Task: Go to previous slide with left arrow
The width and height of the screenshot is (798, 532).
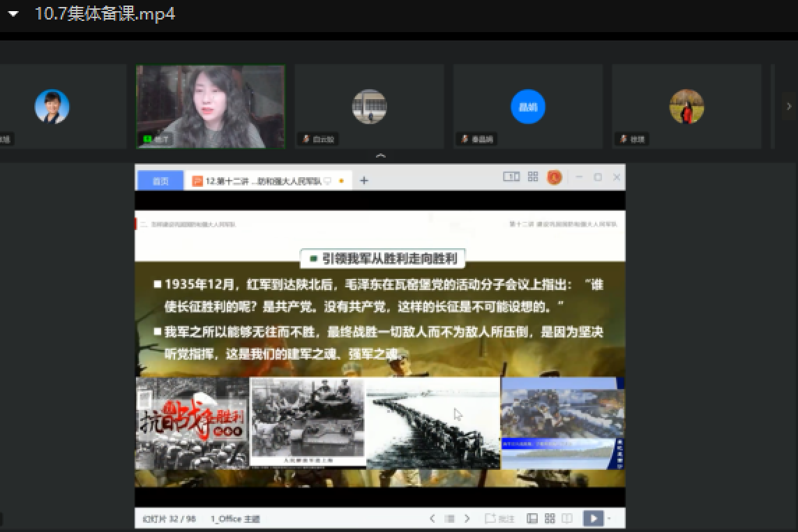Action: (432, 519)
